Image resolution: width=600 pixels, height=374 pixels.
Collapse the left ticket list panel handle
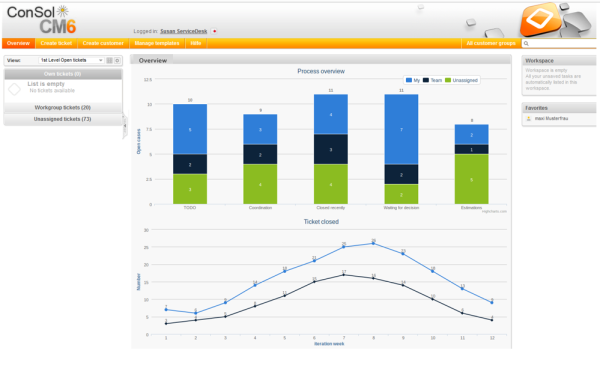[125, 126]
